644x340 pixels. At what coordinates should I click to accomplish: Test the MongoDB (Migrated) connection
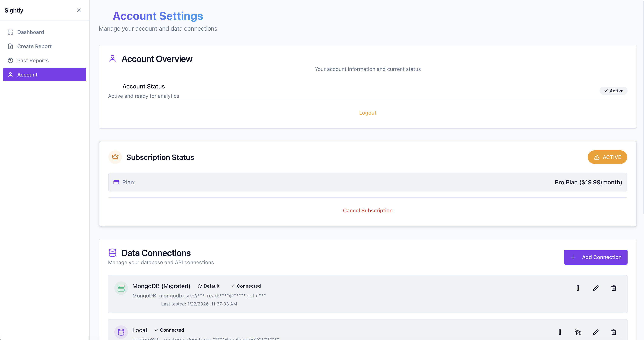tap(578, 288)
